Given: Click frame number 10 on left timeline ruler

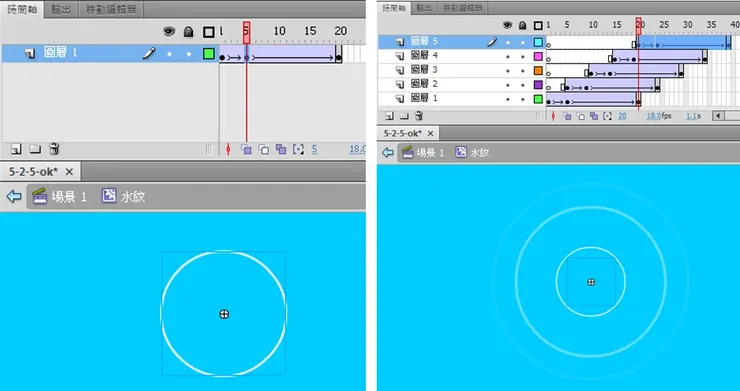Looking at the screenshot, I should coord(279,31).
